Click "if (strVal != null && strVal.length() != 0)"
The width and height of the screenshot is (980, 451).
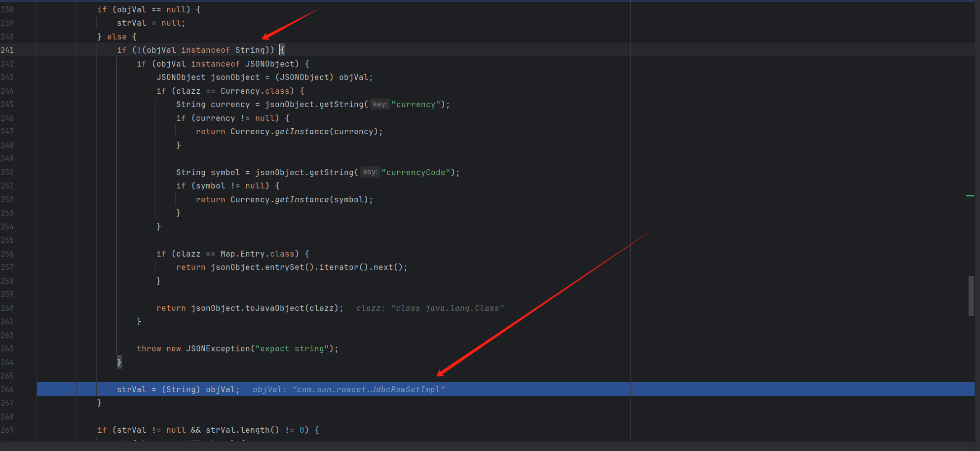click(208, 430)
